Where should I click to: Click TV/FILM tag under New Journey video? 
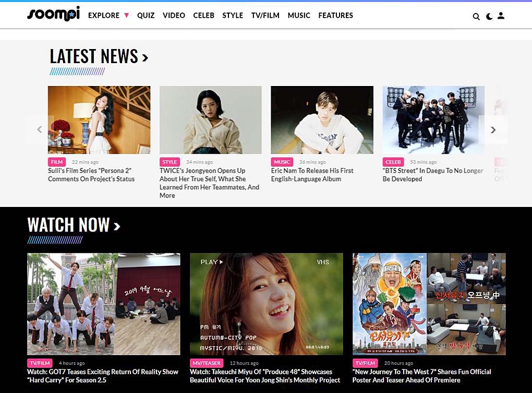pos(365,363)
